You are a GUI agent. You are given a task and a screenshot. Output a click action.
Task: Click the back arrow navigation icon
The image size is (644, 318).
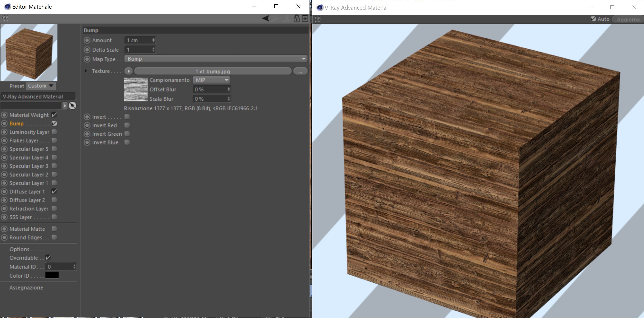pos(266,18)
